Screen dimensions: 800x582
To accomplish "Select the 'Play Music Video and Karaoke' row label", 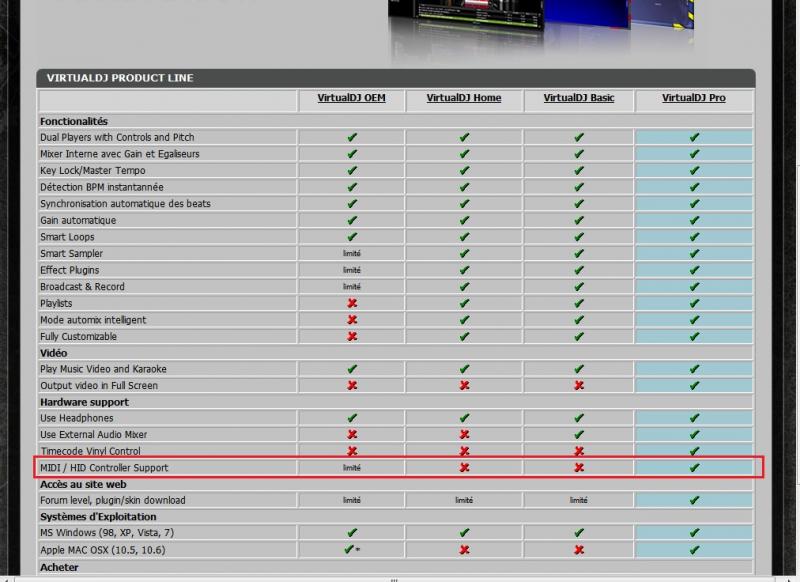I will 103,369.
